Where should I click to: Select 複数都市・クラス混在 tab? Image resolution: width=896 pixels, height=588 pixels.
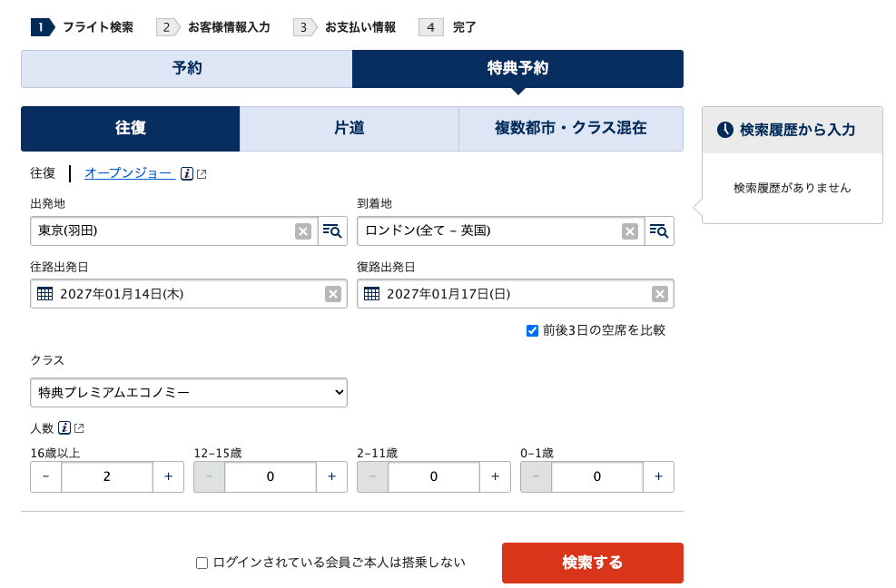click(x=570, y=129)
